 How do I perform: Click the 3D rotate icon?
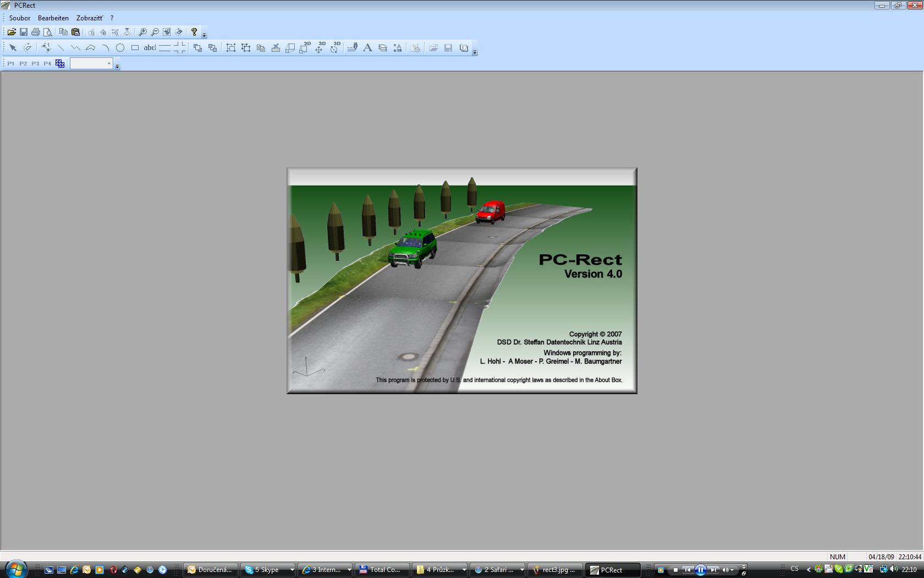pyautogui.click(x=334, y=48)
